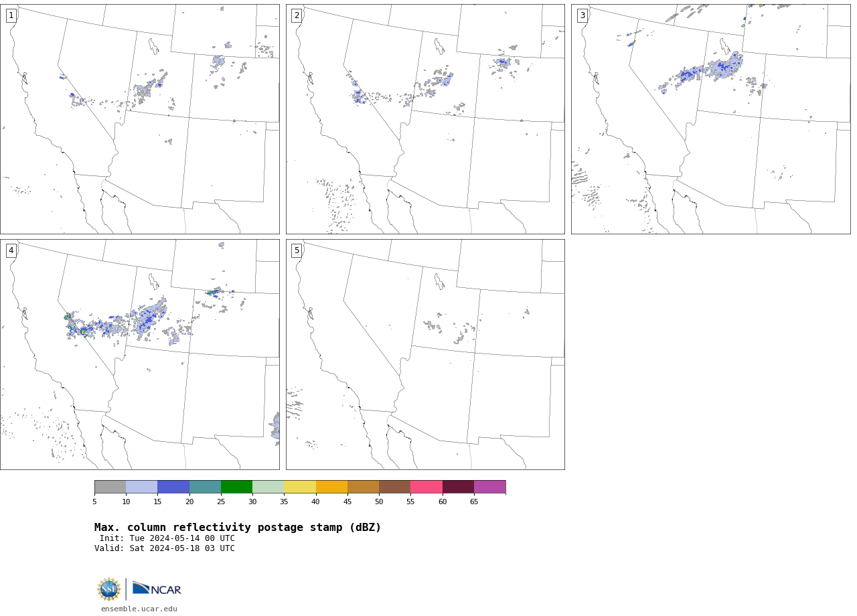Open ensemble member 1 map panel

(x=139, y=119)
